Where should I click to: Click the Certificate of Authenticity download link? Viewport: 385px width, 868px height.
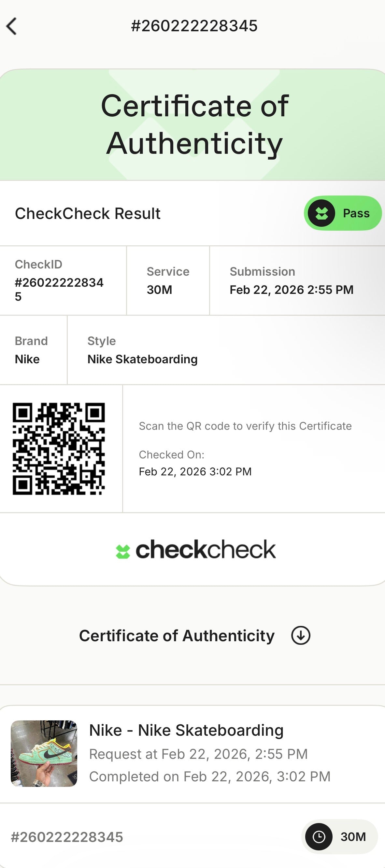tap(177, 636)
